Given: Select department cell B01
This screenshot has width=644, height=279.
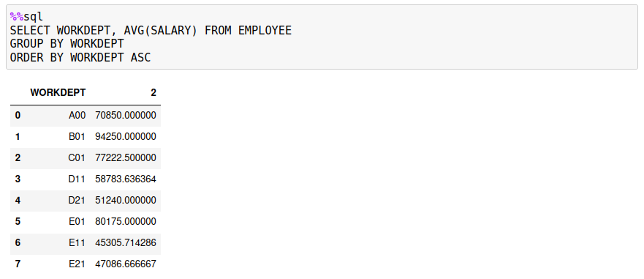Looking at the screenshot, I should point(77,137).
